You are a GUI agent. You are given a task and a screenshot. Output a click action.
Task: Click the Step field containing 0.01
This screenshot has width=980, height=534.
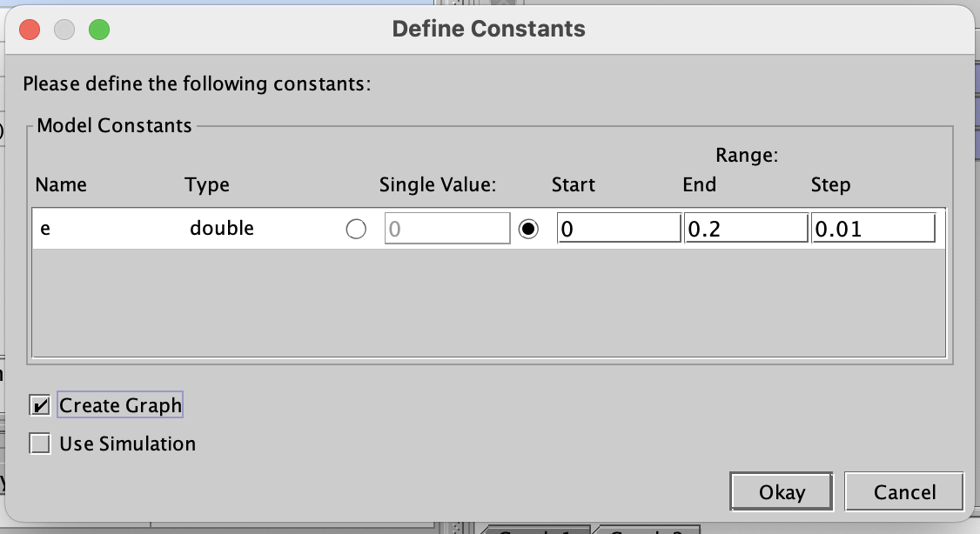point(874,229)
